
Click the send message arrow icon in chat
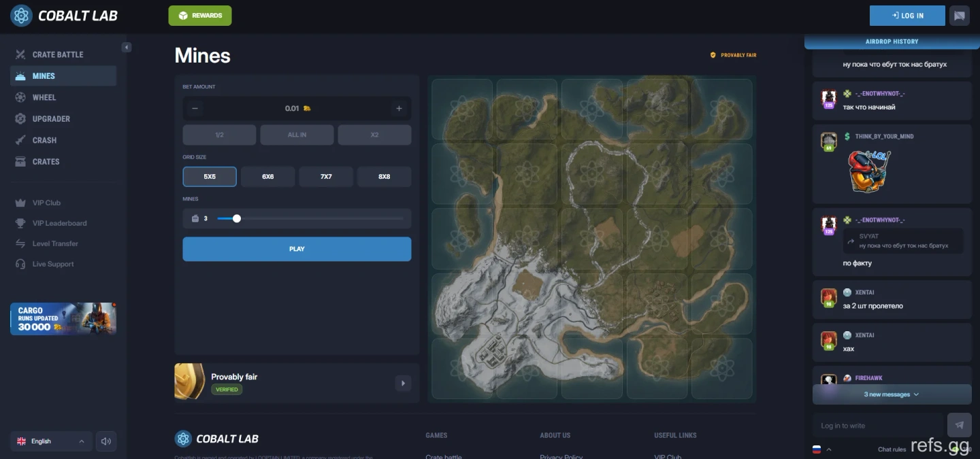point(960,425)
